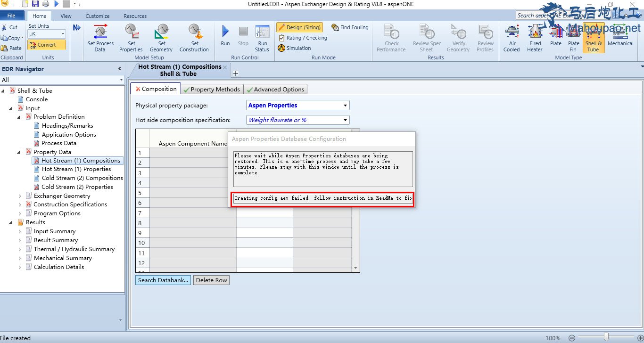The width and height of the screenshot is (644, 343).
Task: Switch model type to Mechanical
Action: [620, 35]
